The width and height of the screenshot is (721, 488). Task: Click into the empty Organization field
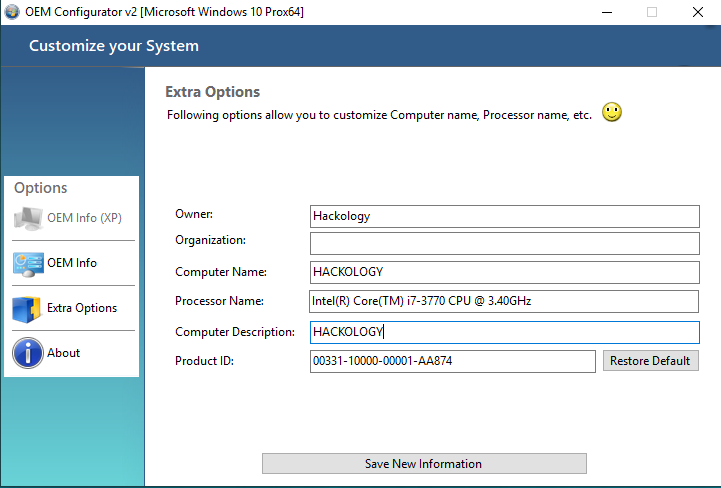coord(504,243)
